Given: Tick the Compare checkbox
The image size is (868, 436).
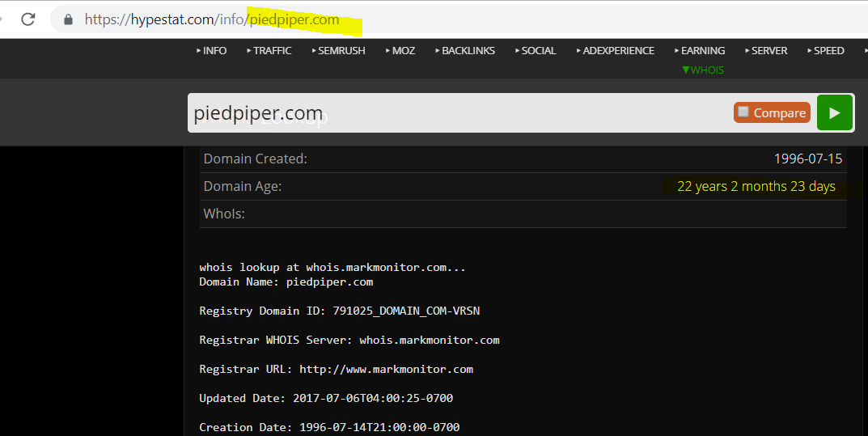Looking at the screenshot, I should coord(743,112).
